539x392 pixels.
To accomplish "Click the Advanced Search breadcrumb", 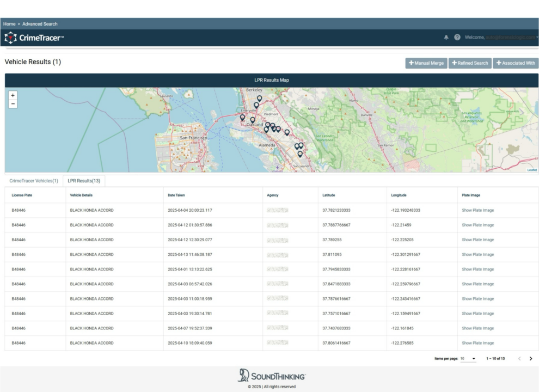I will click(x=40, y=24).
